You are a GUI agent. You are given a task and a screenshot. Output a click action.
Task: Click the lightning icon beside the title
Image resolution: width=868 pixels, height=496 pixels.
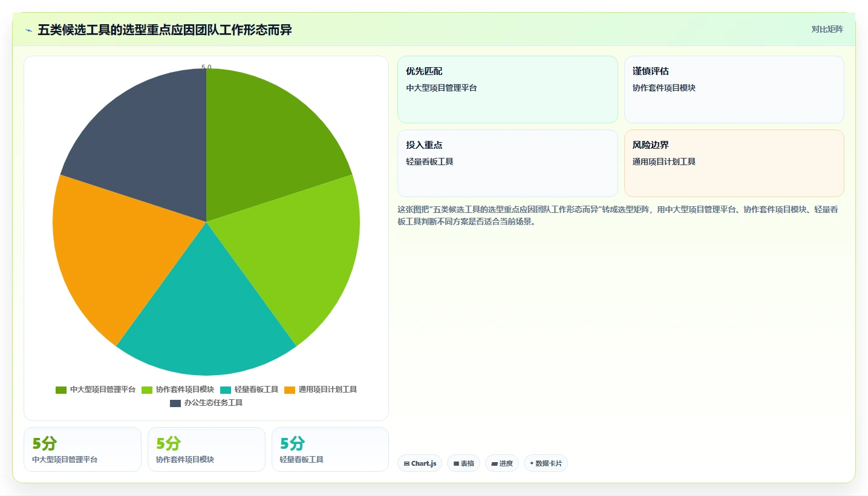pyautogui.click(x=29, y=30)
